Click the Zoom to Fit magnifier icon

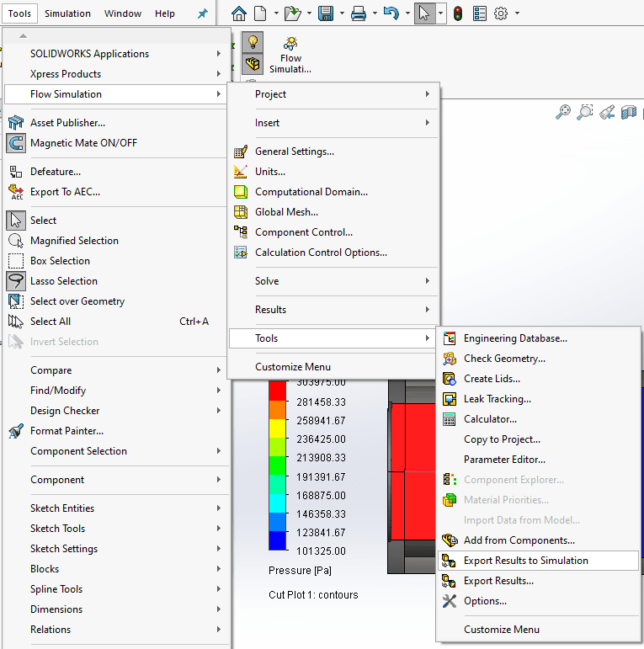pos(563,112)
